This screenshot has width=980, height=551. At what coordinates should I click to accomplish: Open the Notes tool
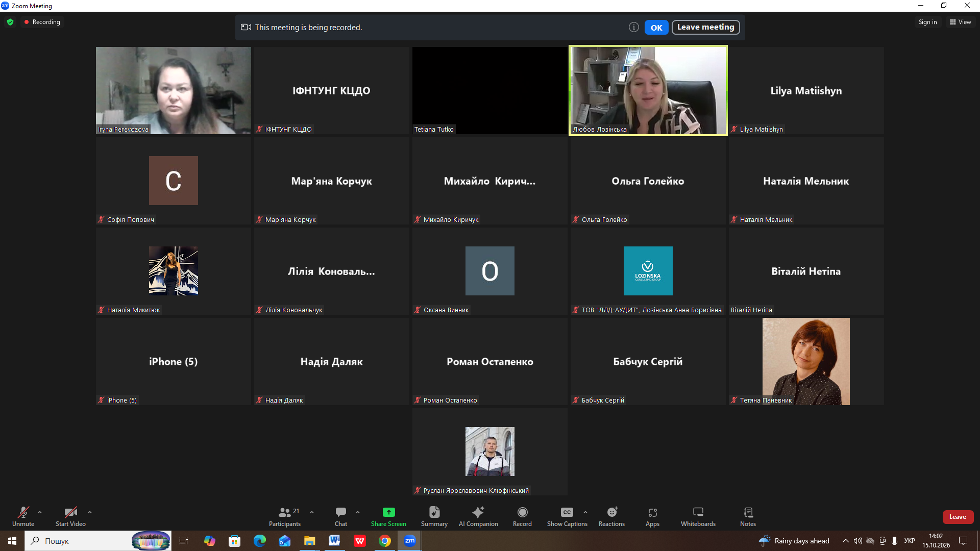click(748, 516)
